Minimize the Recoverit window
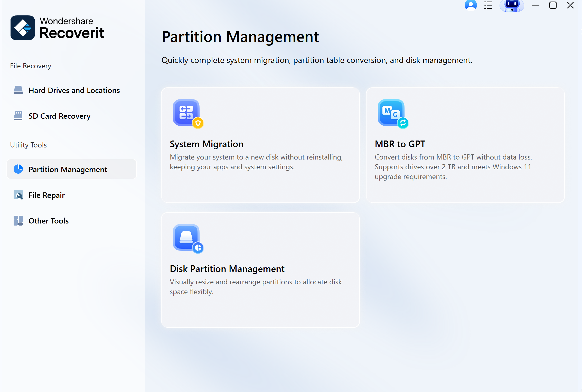The height and width of the screenshot is (392, 582). pos(535,5)
